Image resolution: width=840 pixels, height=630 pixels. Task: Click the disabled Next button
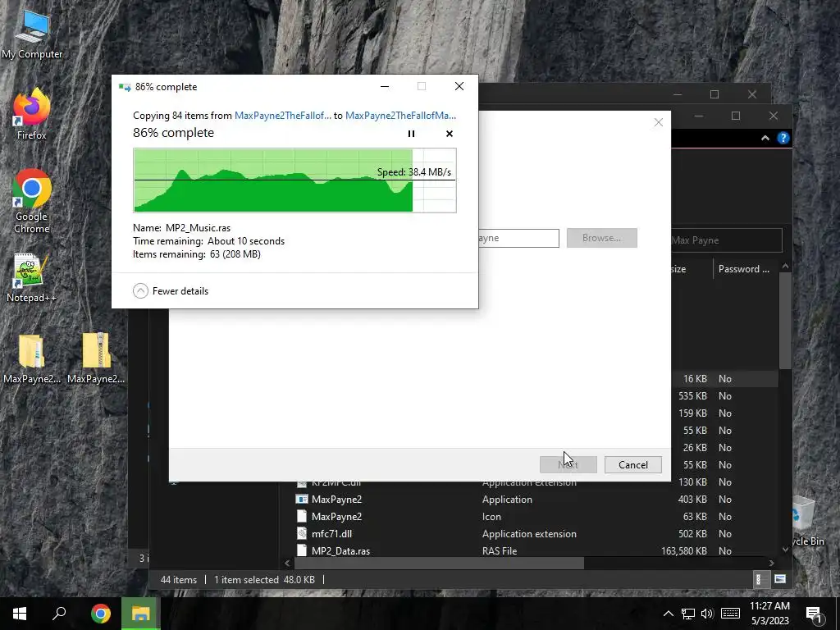568,464
